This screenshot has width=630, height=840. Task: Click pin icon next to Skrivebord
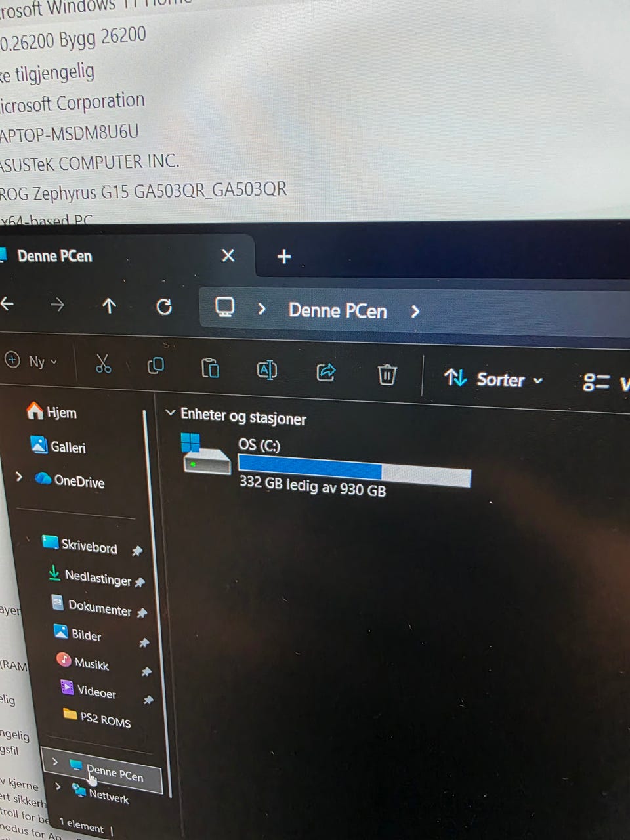coord(136,551)
